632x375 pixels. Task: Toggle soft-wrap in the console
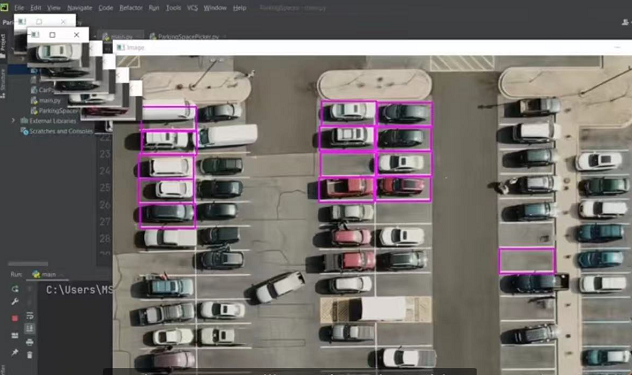click(x=29, y=316)
